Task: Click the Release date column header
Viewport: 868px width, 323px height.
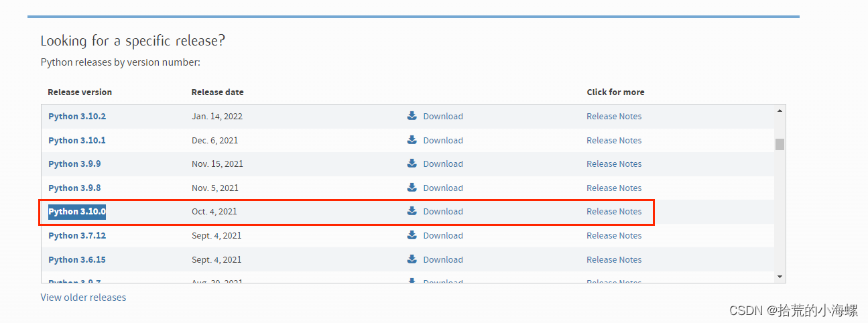Action: click(217, 92)
